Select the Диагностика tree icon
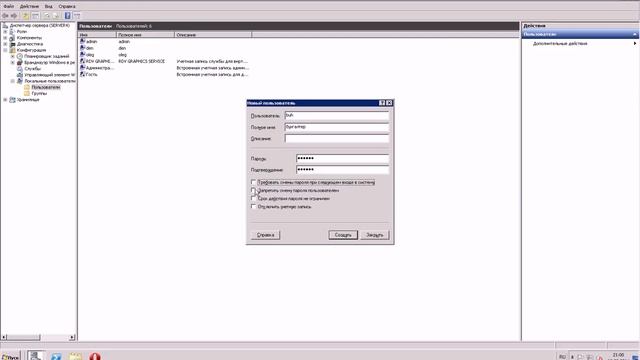Screen dimensions: 640x360 click(12, 44)
